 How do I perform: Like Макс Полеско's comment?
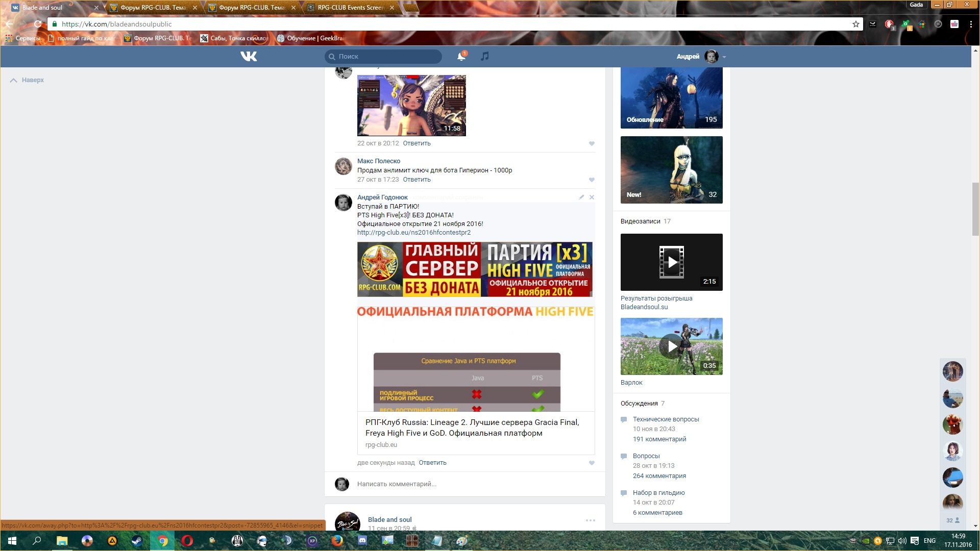592,180
